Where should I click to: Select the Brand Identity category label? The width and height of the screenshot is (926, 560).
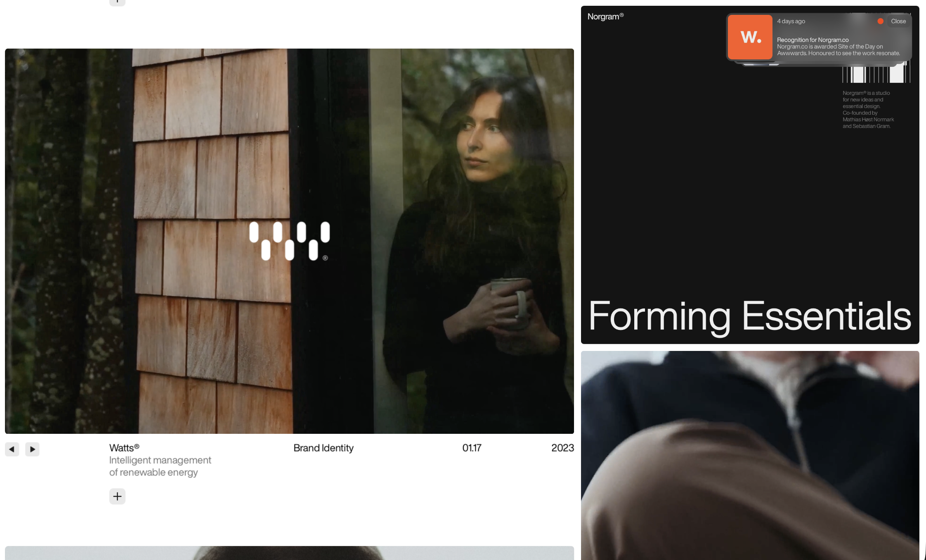pyautogui.click(x=323, y=448)
